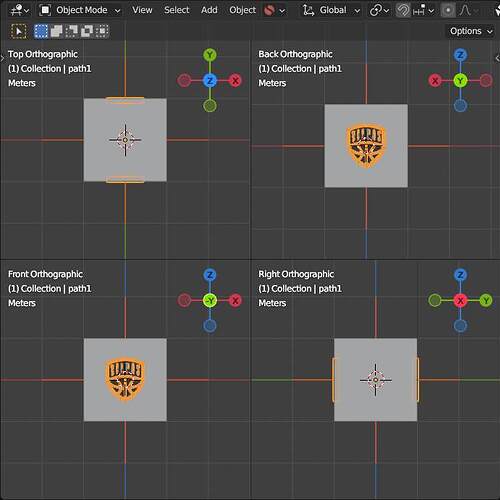Screen dimensions: 500x500
Task: Click the negative X circle in Front gizmo
Action: point(184,300)
